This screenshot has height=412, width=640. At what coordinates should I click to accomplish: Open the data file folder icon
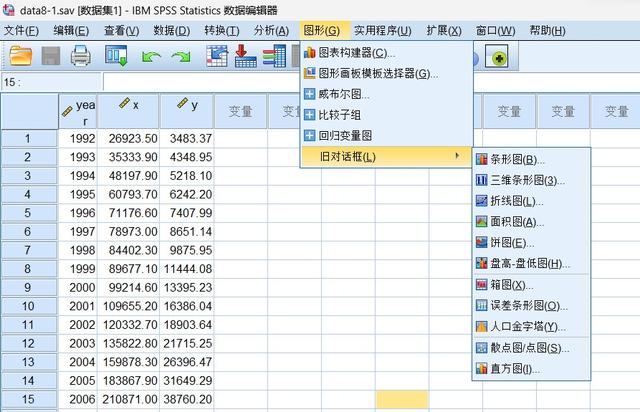tap(20, 56)
